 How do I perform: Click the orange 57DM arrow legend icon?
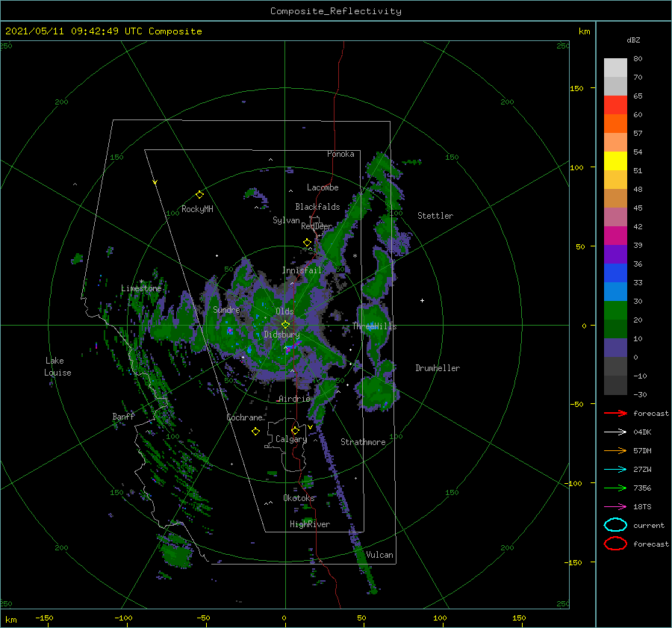click(x=615, y=450)
